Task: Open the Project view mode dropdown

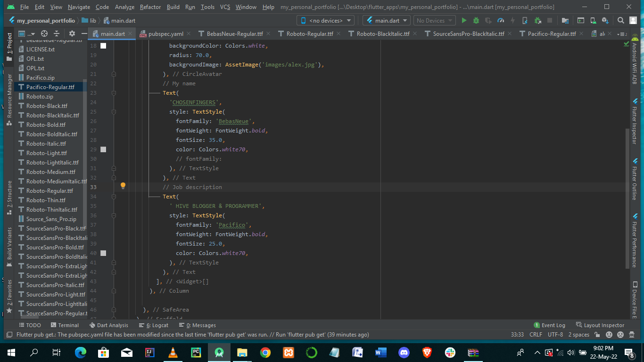Action: coord(27,33)
